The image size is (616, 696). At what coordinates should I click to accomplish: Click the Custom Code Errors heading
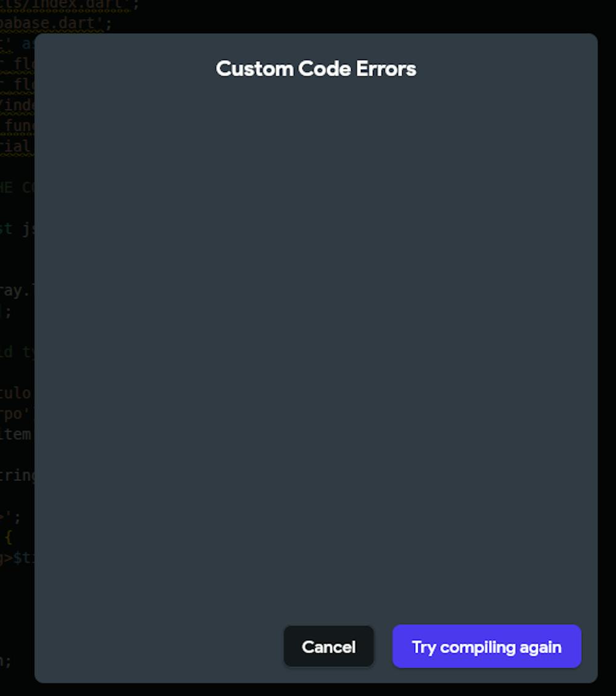(316, 69)
